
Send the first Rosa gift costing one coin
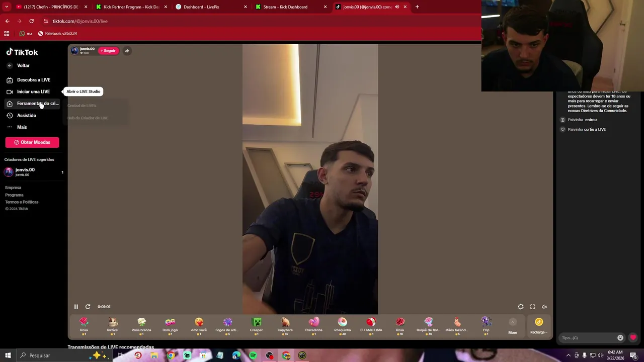(84, 326)
